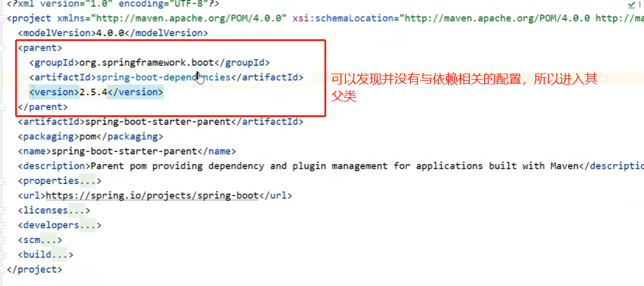
Task: Expand the folded properties ellipsis
Action: (87, 181)
